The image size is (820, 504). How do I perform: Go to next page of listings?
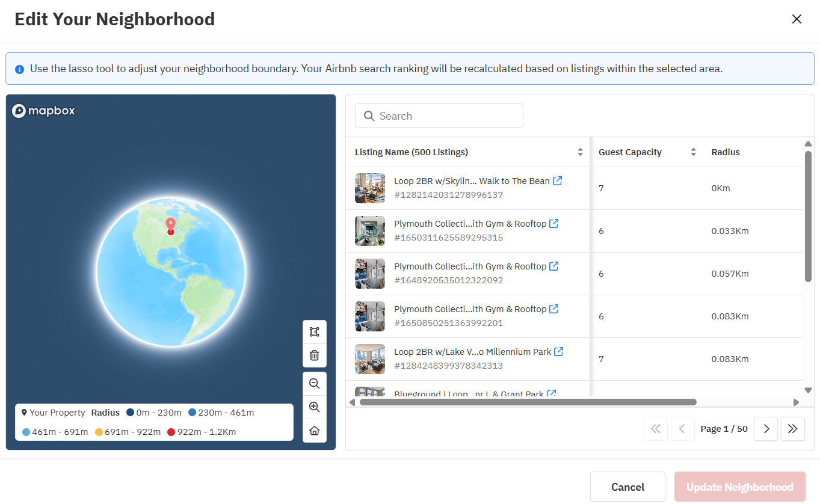tap(766, 429)
